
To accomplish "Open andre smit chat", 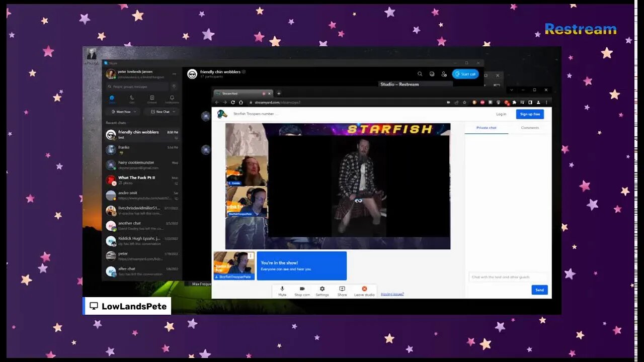I will [x=142, y=195].
